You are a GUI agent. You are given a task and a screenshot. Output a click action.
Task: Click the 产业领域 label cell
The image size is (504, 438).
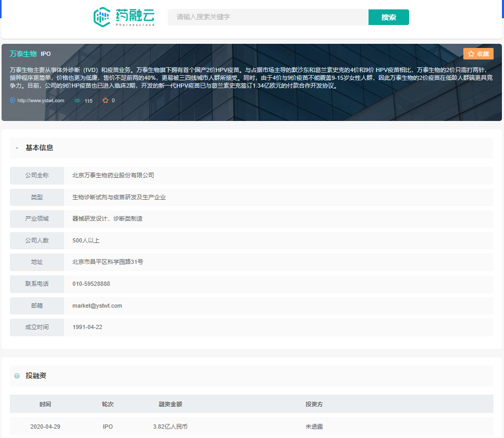(x=37, y=219)
